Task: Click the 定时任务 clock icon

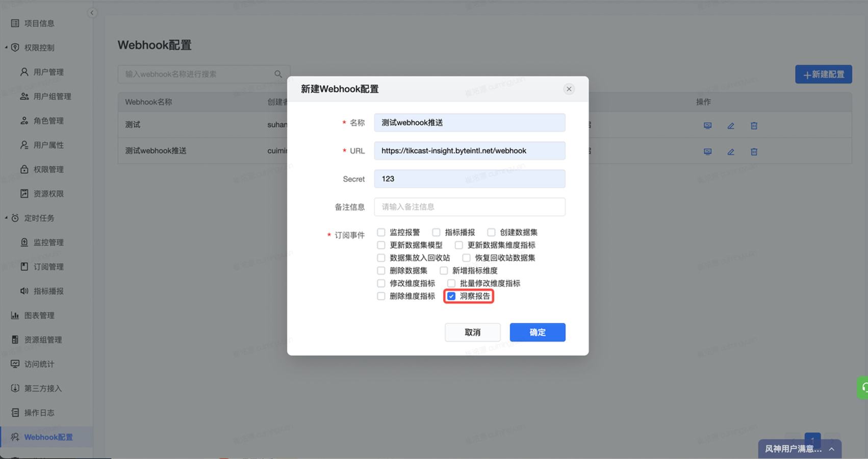Action: [15, 218]
